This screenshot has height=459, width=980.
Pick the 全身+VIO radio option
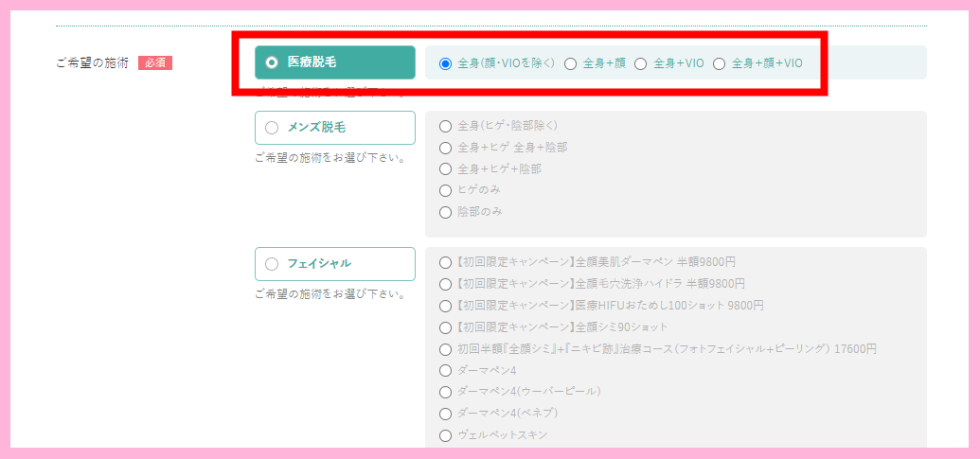pos(669,63)
